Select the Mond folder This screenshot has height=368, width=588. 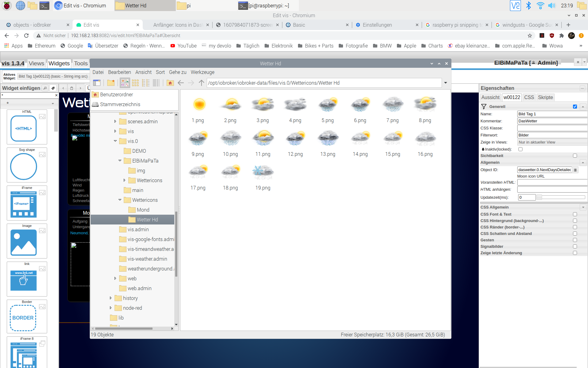143,210
